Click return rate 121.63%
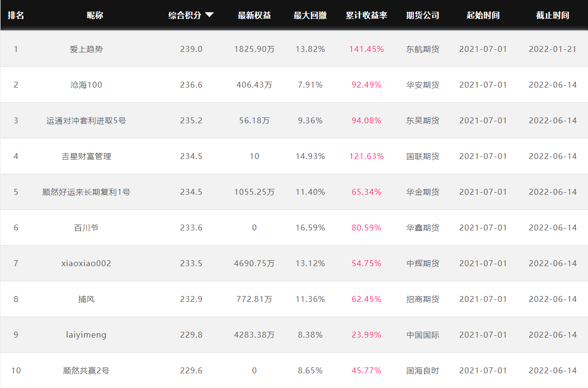This screenshot has height=388, width=588. [367, 156]
